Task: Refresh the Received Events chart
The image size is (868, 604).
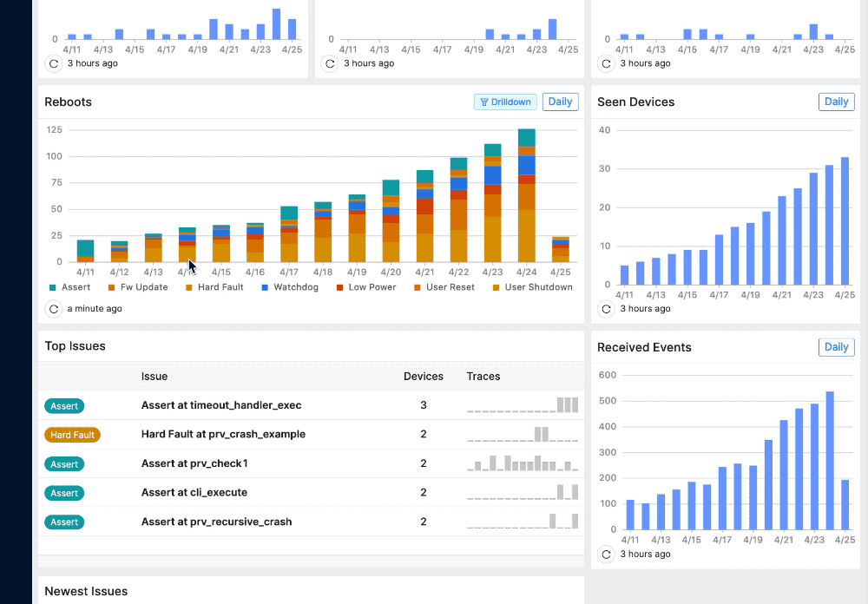Action: [x=606, y=554]
